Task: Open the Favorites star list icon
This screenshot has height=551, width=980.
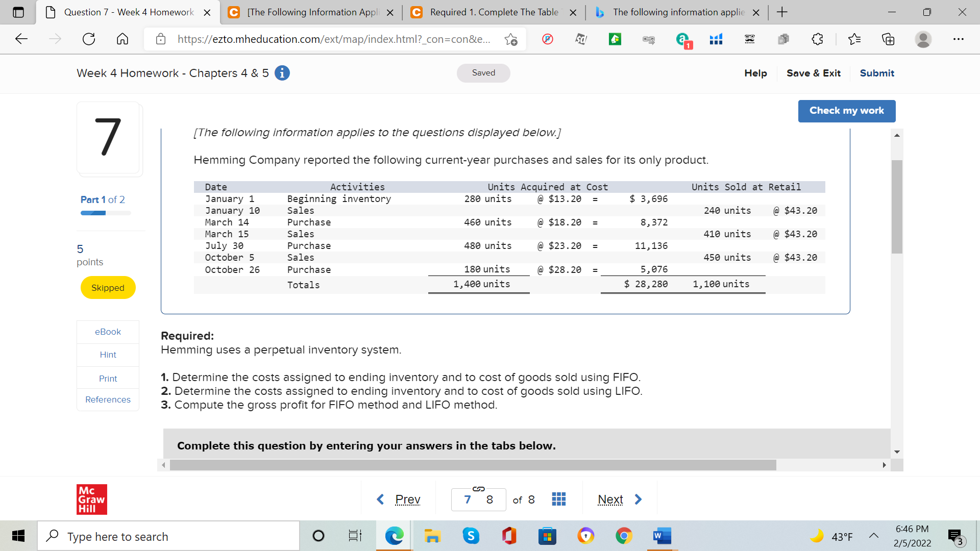Action: 854,39
